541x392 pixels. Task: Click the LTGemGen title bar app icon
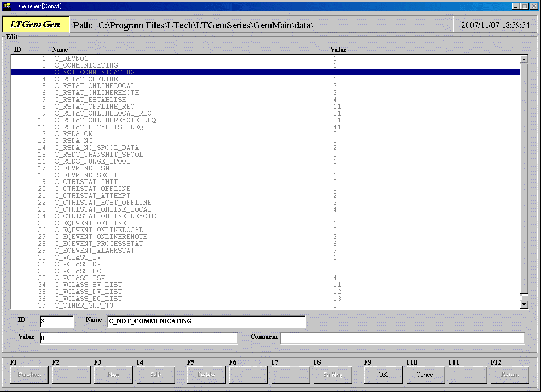pos(7,6)
